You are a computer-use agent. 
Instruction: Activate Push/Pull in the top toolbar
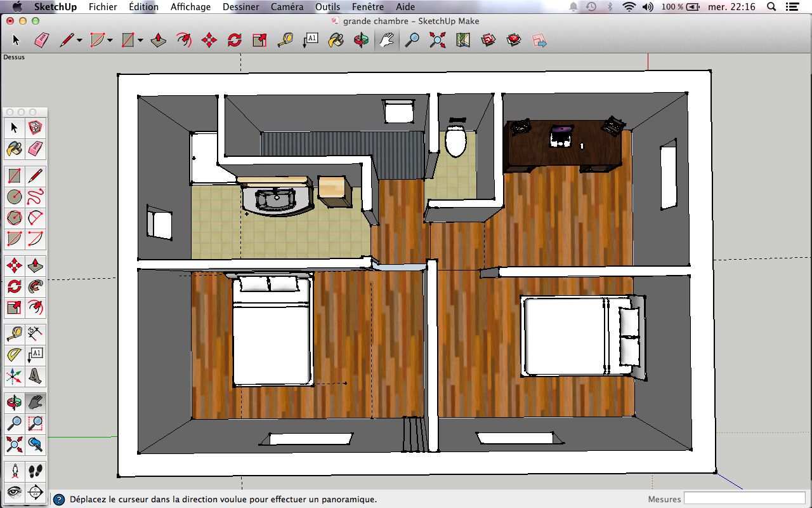coord(159,41)
